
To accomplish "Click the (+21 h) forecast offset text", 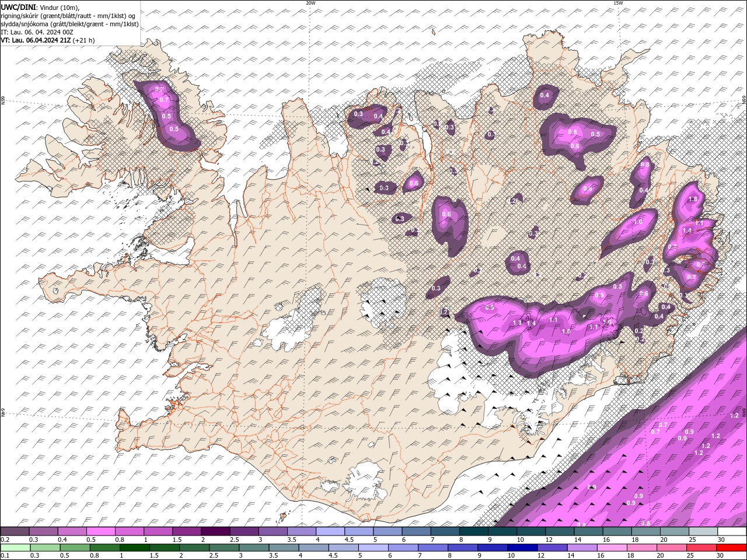I will (83, 41).
